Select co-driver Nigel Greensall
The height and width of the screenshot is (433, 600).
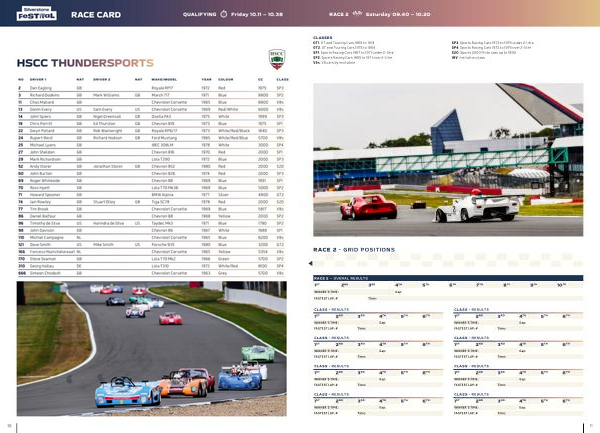pos(107,116)
